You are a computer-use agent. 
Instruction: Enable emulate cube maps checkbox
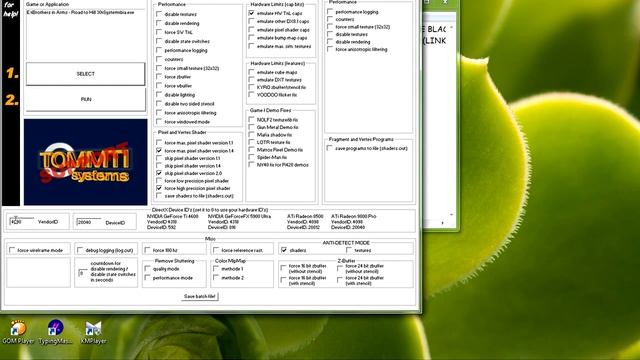pyautogui.click(x=251, y=72)
